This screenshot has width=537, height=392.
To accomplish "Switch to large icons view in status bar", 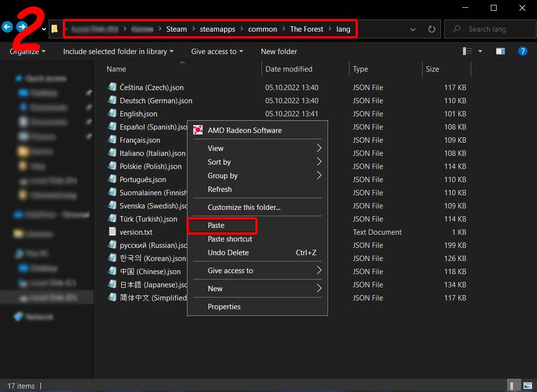I will pyautogui.click(x=528, y=386).
